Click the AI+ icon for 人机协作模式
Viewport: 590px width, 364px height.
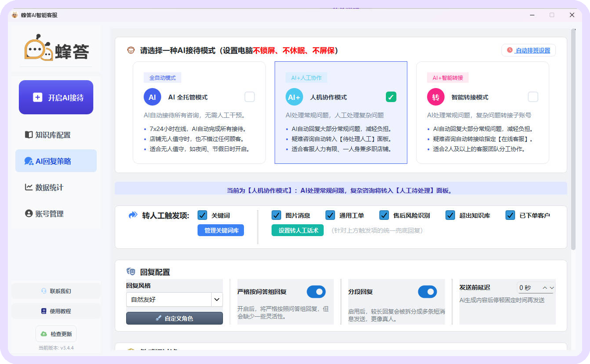(x=294, y=97)
